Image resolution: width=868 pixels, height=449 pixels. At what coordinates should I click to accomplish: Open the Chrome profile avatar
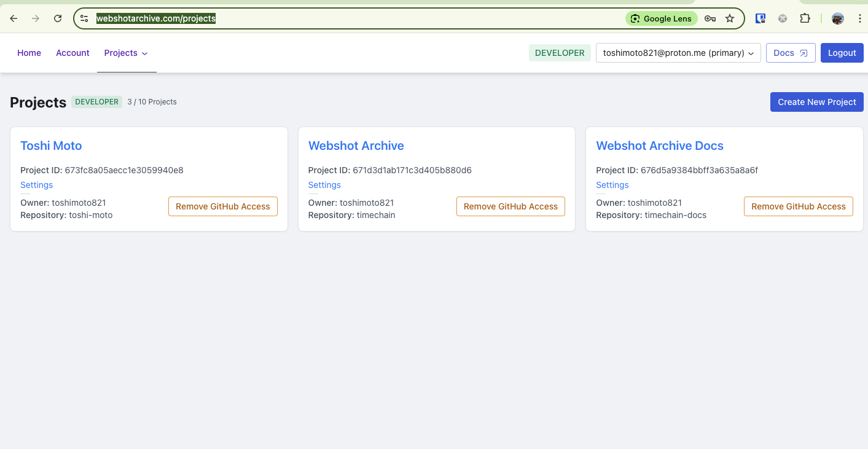838,18
